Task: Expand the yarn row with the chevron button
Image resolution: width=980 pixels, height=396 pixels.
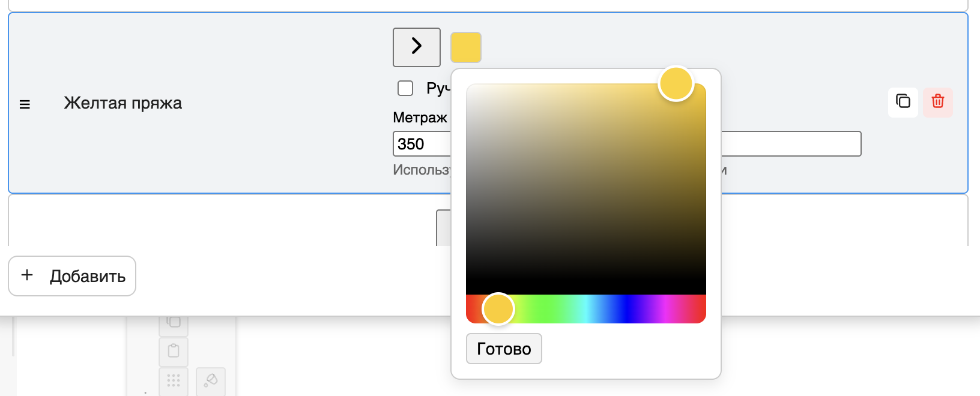Action: (x=417, y=47)
